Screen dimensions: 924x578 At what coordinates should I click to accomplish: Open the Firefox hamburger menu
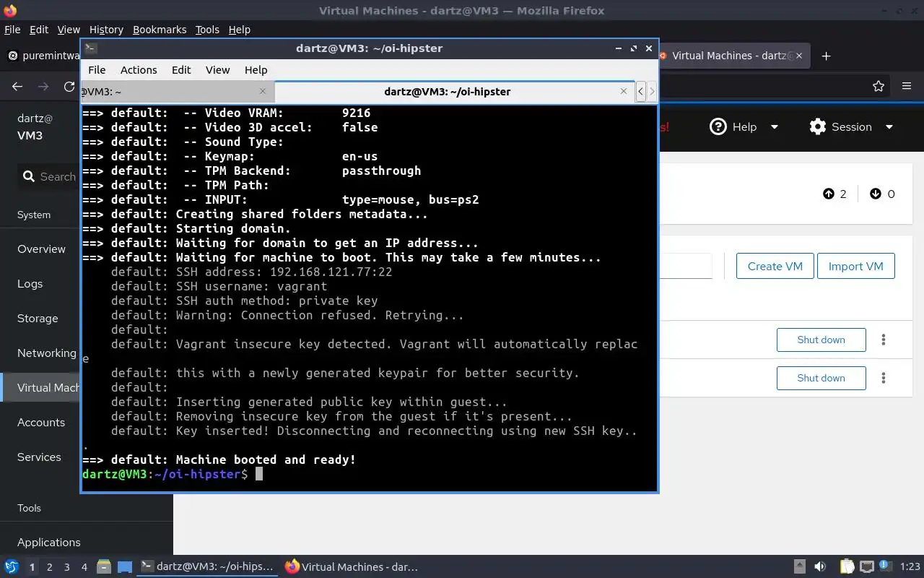[x=907, y=86]
